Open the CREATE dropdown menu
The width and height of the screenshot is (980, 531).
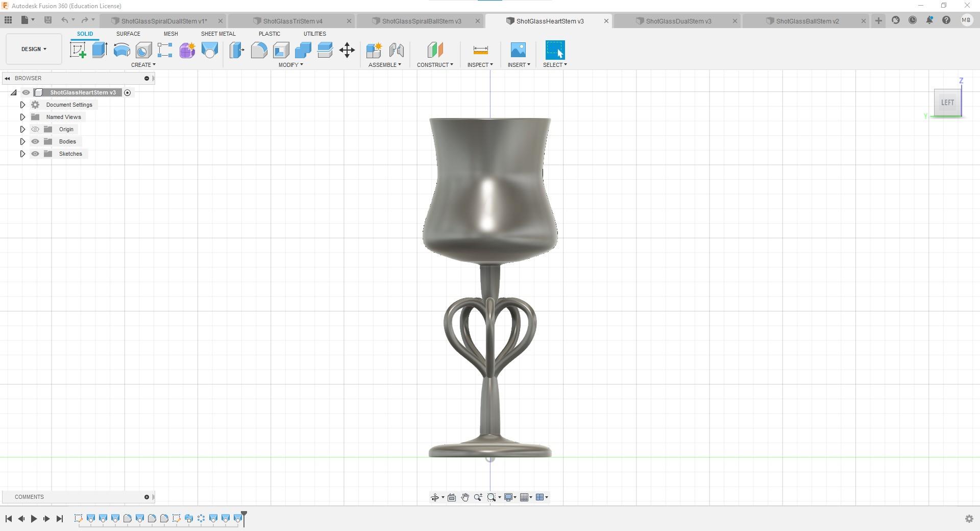tap(143, 65)
